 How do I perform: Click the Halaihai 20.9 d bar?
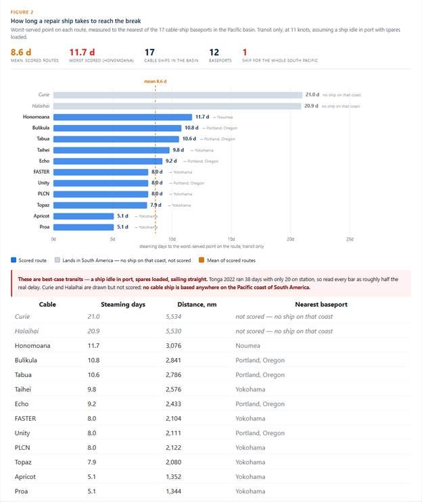coord(177,106)
